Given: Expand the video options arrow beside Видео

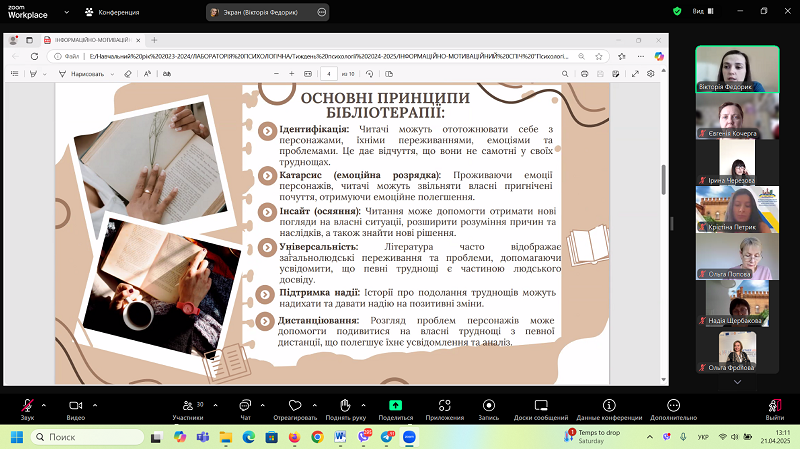Looking at the screenshot, I should tap(95, 405).
